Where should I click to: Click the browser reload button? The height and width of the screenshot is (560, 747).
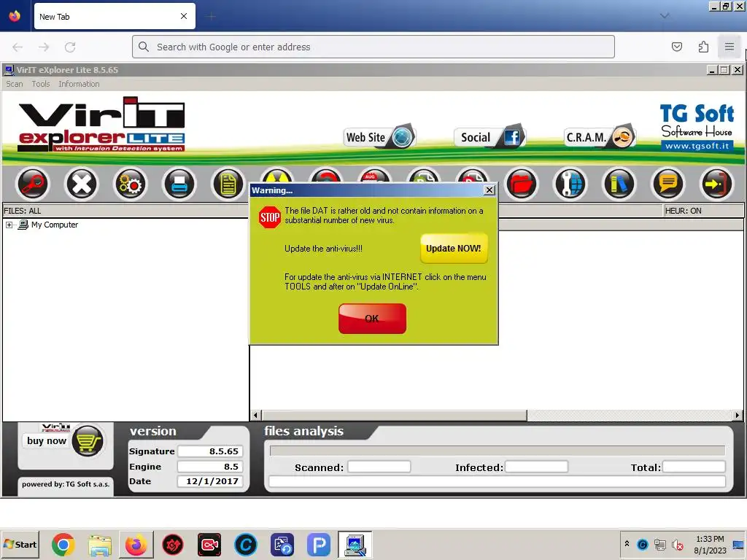(70, 47)
